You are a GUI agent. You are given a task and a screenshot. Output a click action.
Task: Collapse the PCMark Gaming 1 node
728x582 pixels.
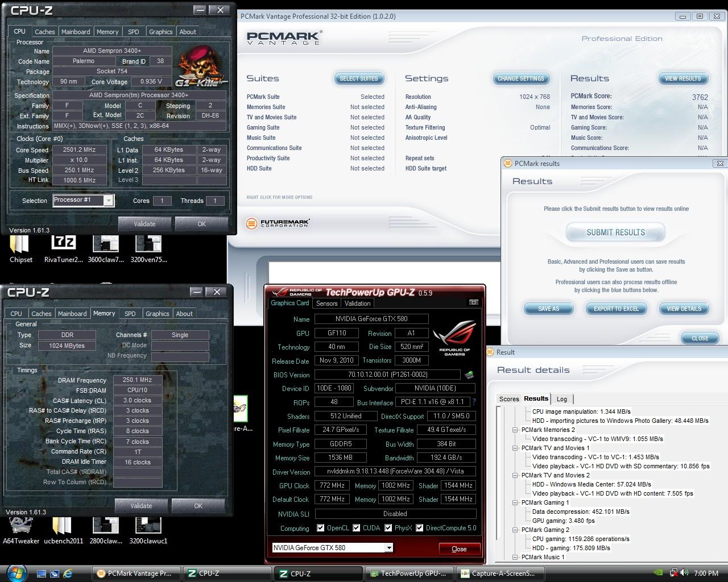(x=515, y=502)
